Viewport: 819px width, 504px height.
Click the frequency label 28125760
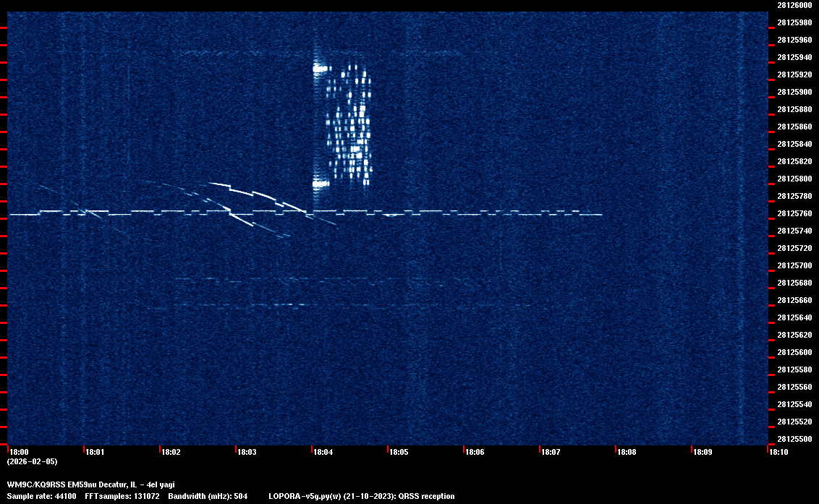[794, 213]
